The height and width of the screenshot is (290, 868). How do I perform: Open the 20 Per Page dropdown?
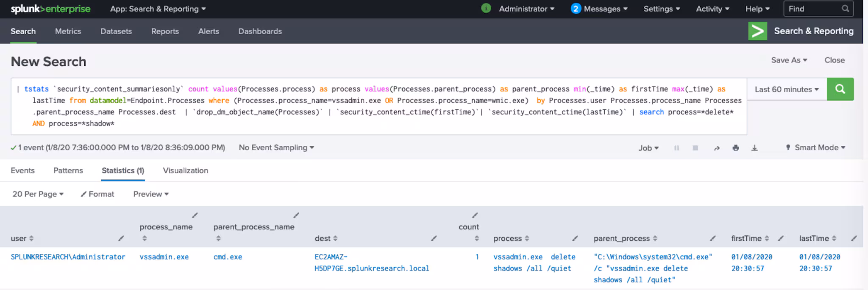point(38,194)
